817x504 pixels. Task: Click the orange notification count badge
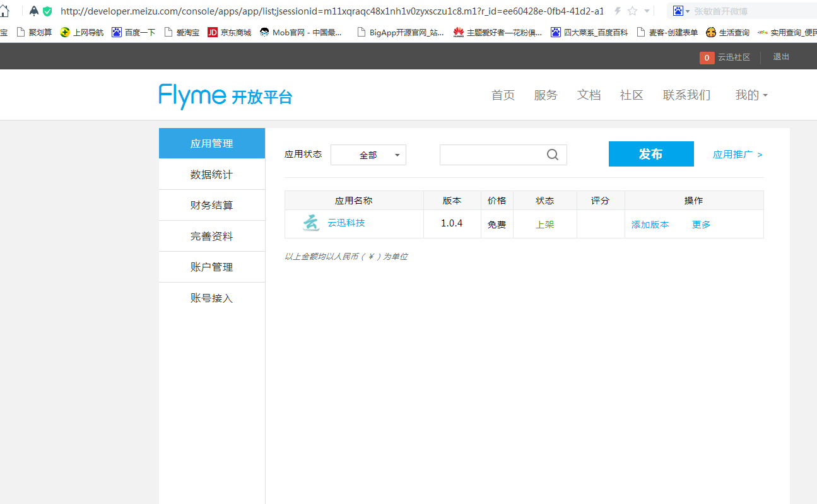click(707, 57)
